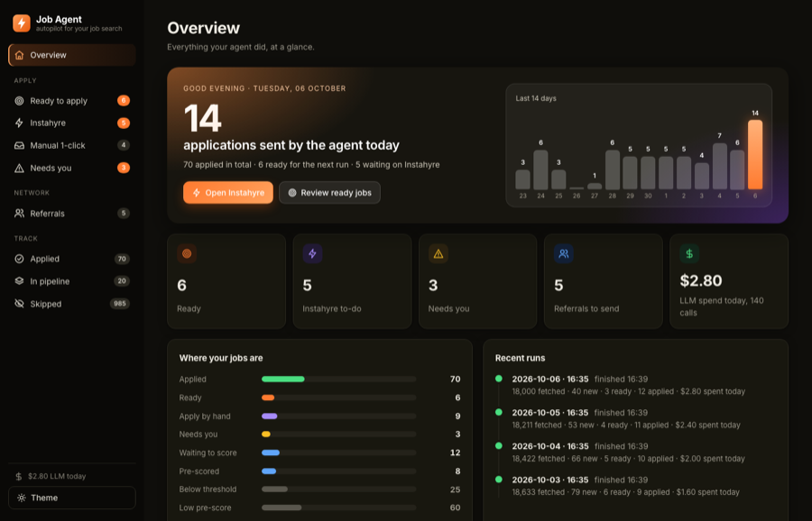
Task: Click the purple Apply by hand bar
Action: click(x=269, y=416)
